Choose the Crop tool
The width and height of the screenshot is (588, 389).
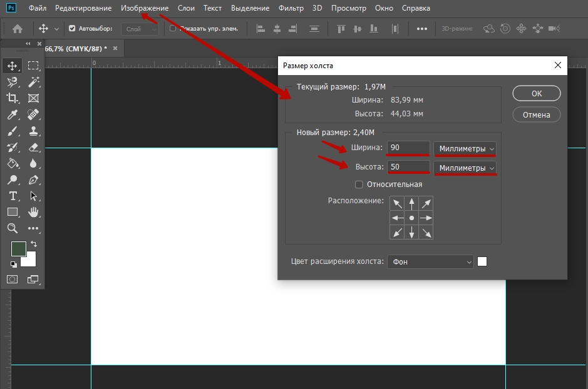point(12,98)
